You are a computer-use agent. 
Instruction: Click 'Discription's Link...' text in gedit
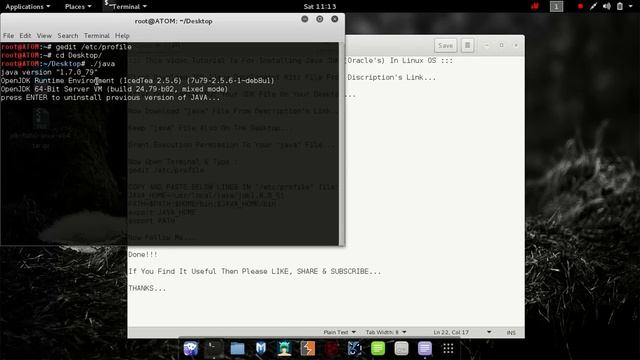[x=391, y=77]
